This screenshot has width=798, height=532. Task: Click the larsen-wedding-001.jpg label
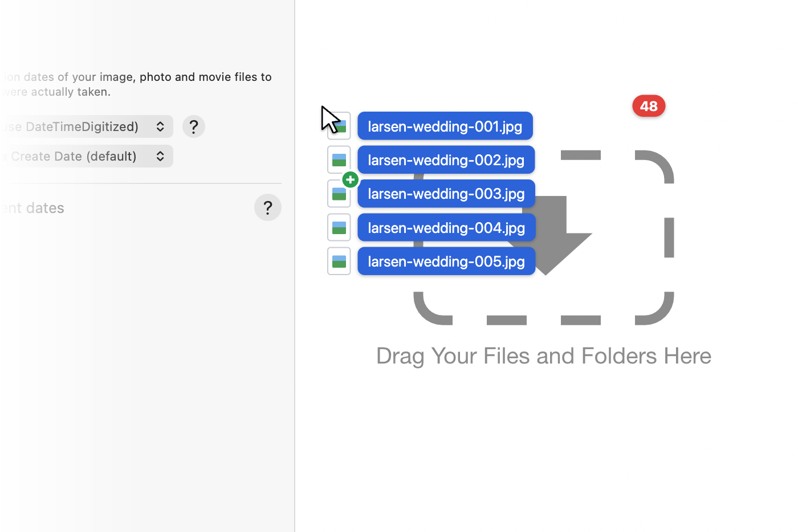pyautogui.click(x=445, y=126)
